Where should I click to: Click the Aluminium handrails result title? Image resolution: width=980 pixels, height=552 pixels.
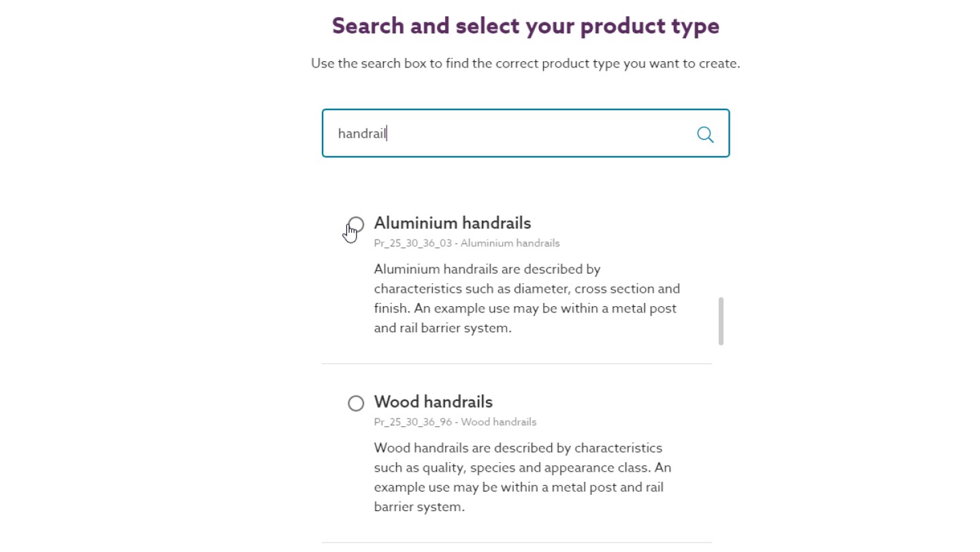452,223
